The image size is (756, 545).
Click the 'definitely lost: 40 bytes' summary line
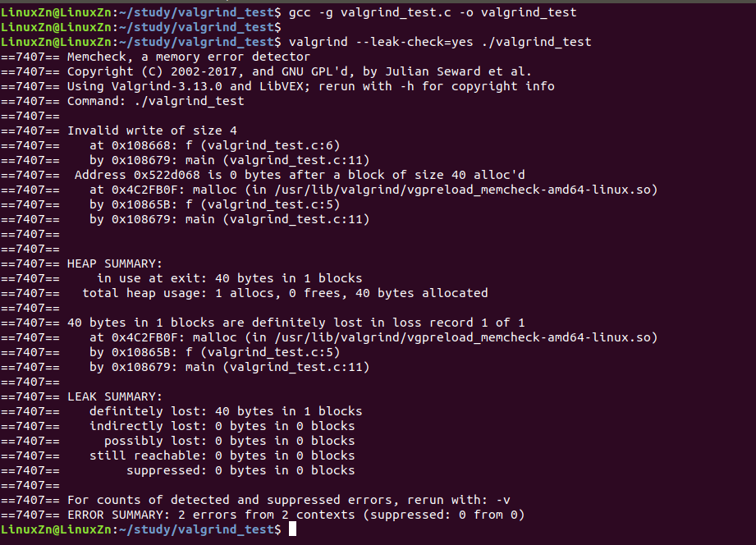pyautogui.click(x=226, y=411)
